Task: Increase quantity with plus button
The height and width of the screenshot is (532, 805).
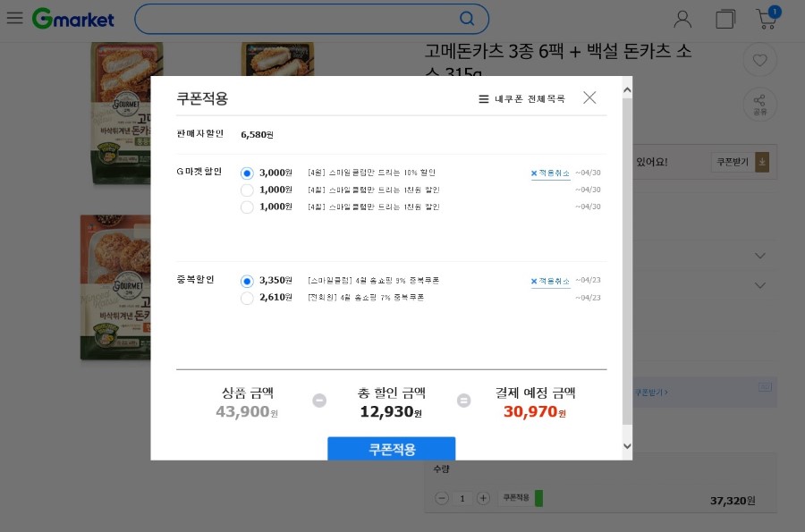Action: [x=483, y=498]
